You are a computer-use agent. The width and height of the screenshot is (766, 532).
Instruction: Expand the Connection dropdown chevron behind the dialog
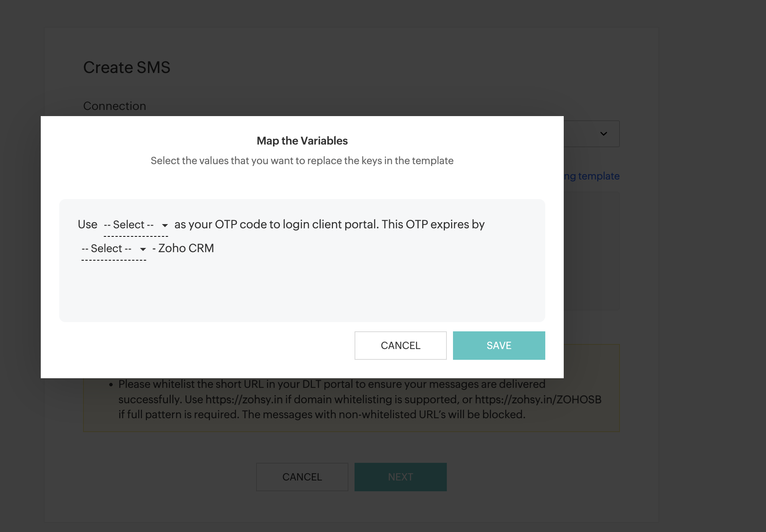[x=603, y=134]
